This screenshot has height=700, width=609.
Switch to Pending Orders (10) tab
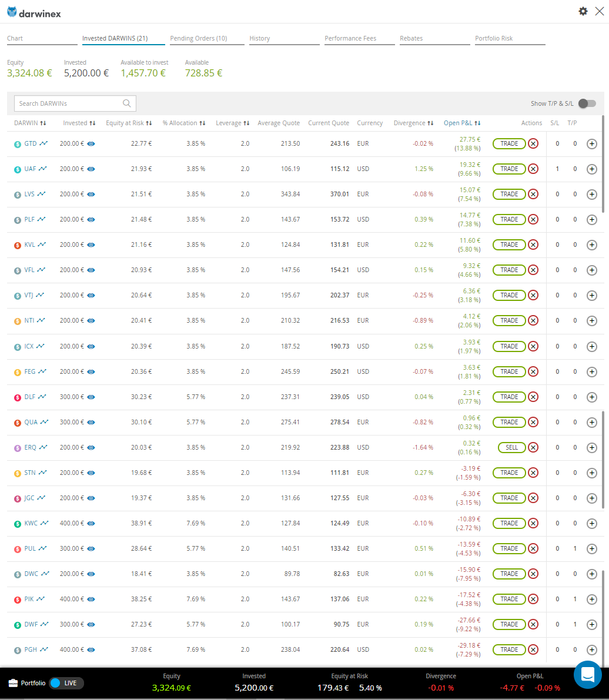tap(207, 38)
